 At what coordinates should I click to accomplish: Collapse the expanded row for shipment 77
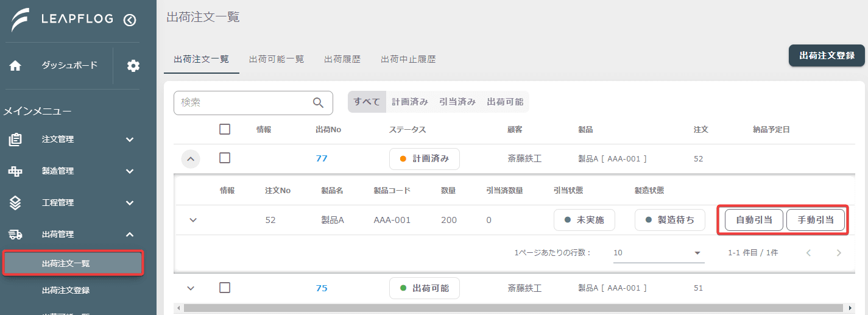tap(191, 159)
